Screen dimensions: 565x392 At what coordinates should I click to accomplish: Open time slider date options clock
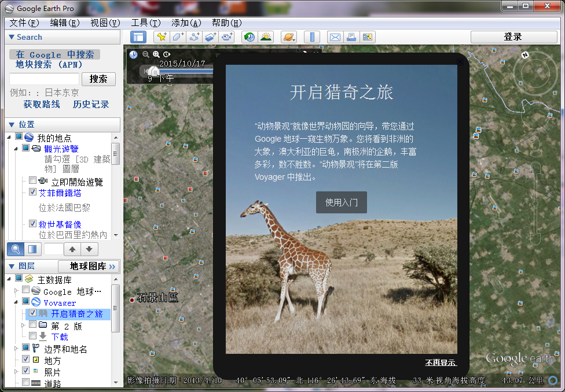(133, 54)
